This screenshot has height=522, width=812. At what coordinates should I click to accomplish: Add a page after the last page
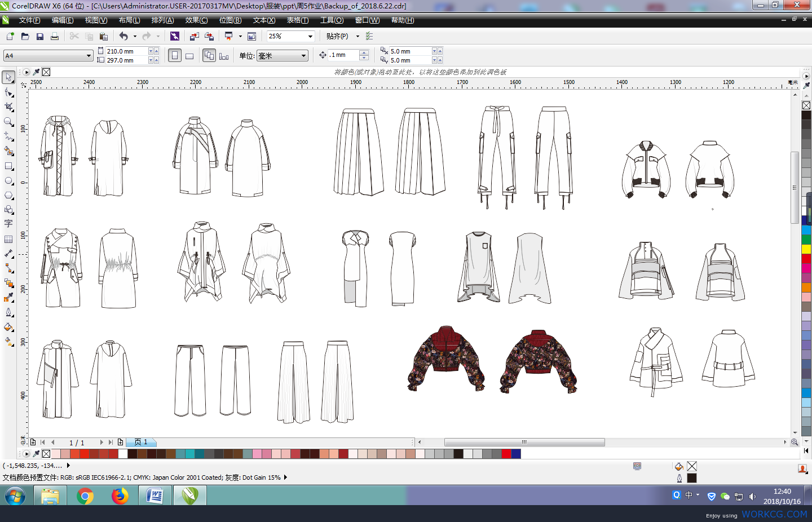pos(120,443)
